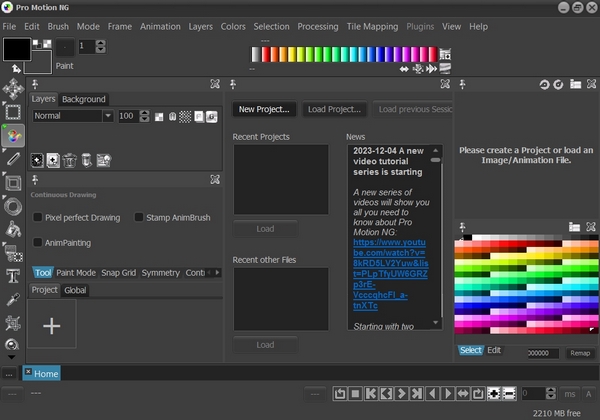Click the add frame plus icon in timeline
Screen dimensions: 600x420
[x=494, y=393]
